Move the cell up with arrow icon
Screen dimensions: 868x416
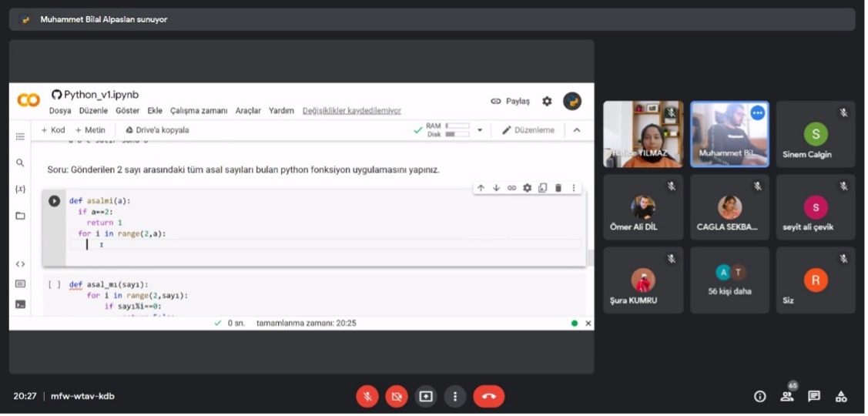(481, 188)
